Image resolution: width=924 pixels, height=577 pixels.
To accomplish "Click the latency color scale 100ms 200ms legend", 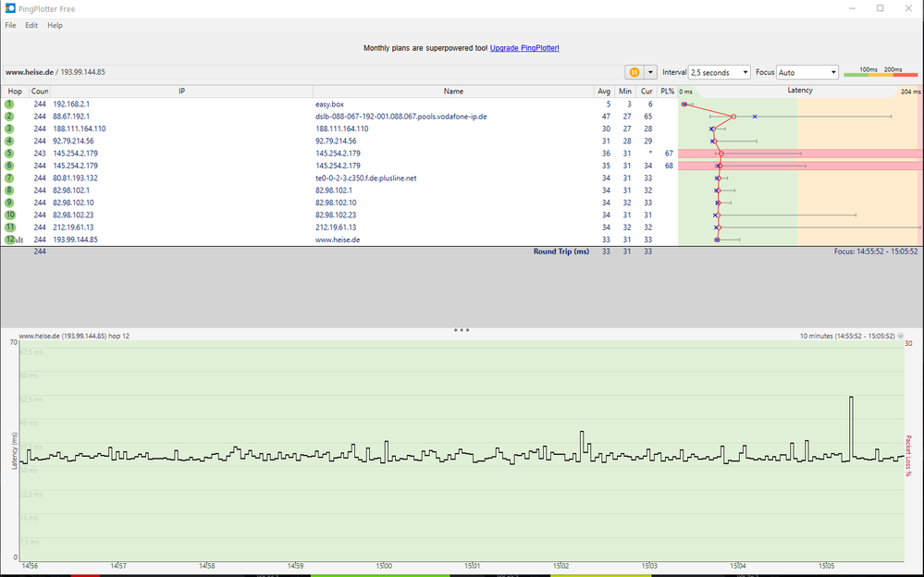I will [x=881, y=72].
